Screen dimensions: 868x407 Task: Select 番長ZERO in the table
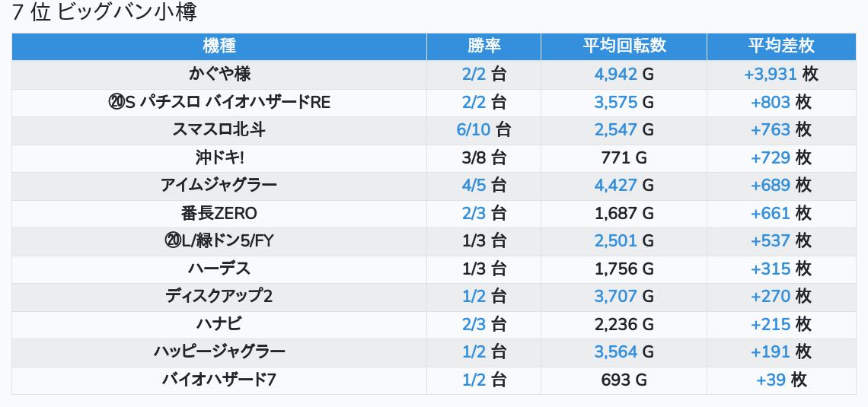point(219,214)
